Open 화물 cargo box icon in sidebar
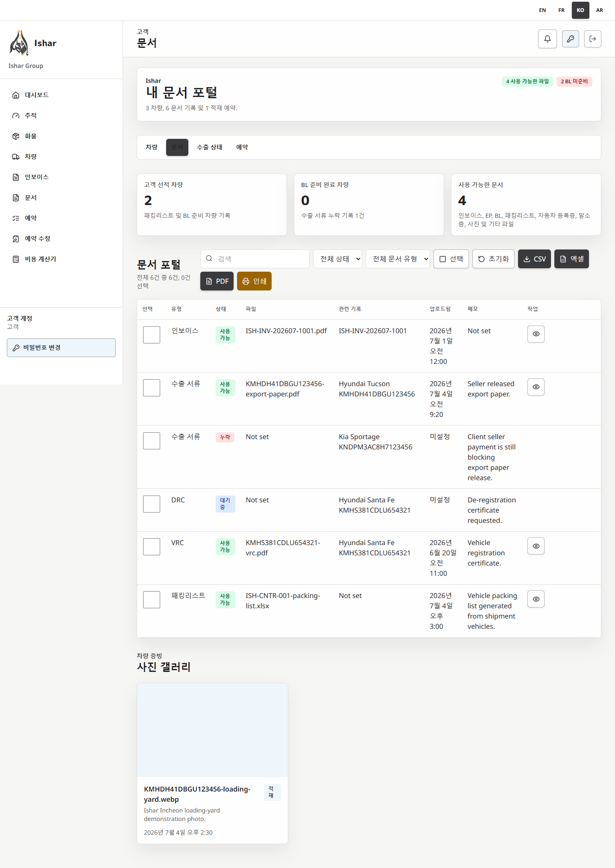Viewport: 615px width, 868px height. click(16, 136)
